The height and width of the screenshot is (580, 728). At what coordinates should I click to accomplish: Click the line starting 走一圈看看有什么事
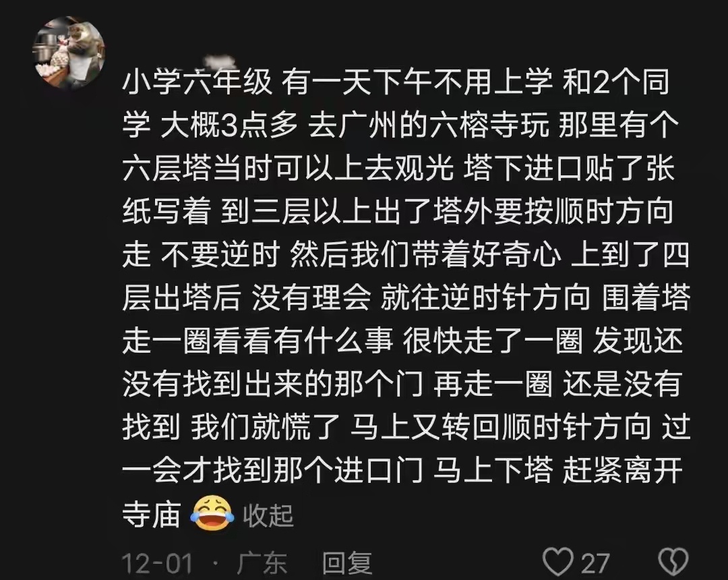(402, 341)
